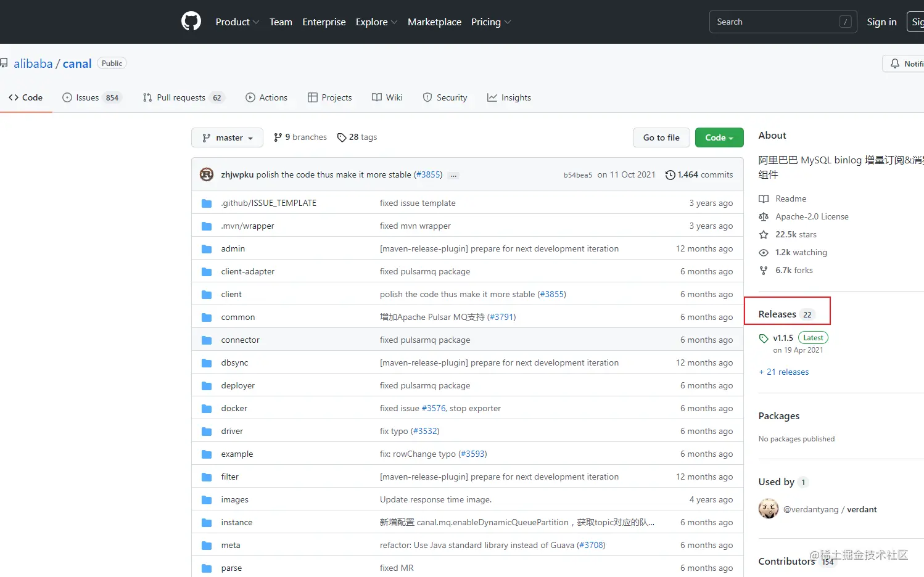Viewport: 924px width, 577px height.
Task: Click the meta folder icon
Action: [207, 546]
